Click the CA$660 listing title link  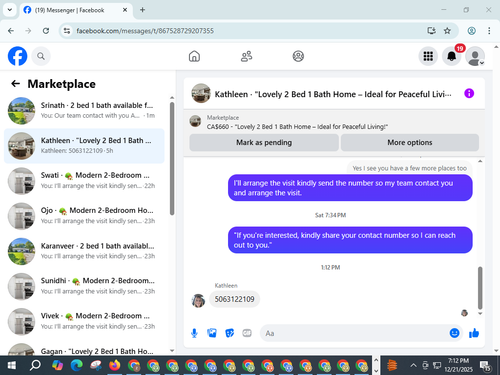tap(297, 127)
